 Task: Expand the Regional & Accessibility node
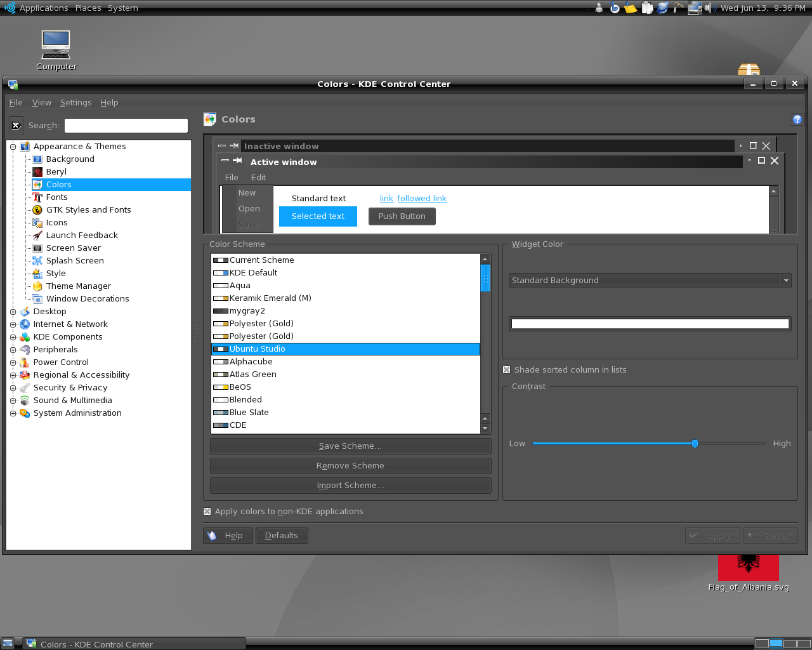click(x=13, y=375)
